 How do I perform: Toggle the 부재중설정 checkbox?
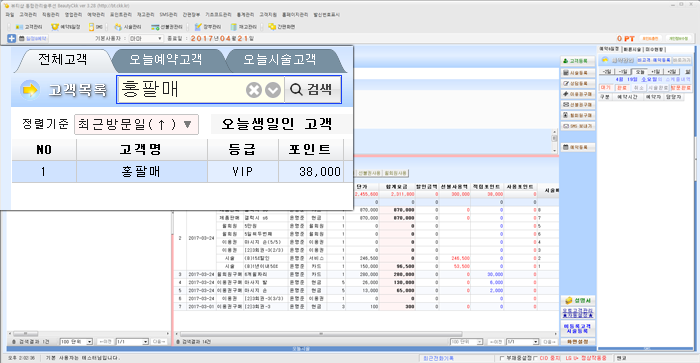coord(502,358)
